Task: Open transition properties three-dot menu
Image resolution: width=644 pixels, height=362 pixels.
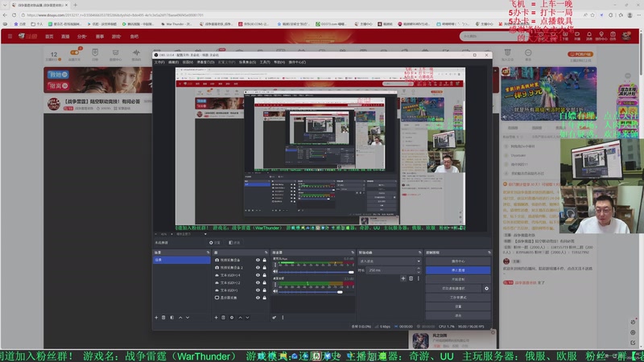Action: pyautogui.click(x=419, y=278)
